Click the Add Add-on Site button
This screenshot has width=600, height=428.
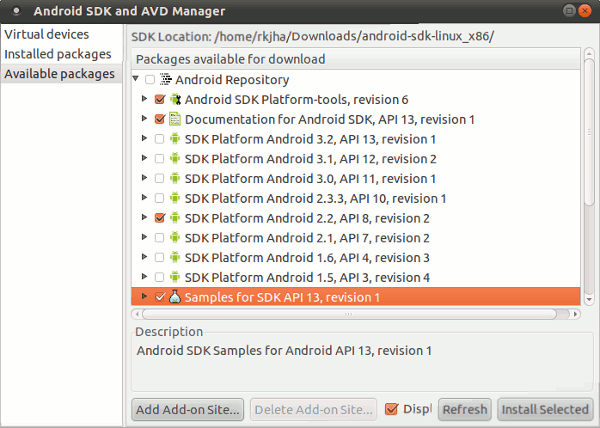(188, 409)
